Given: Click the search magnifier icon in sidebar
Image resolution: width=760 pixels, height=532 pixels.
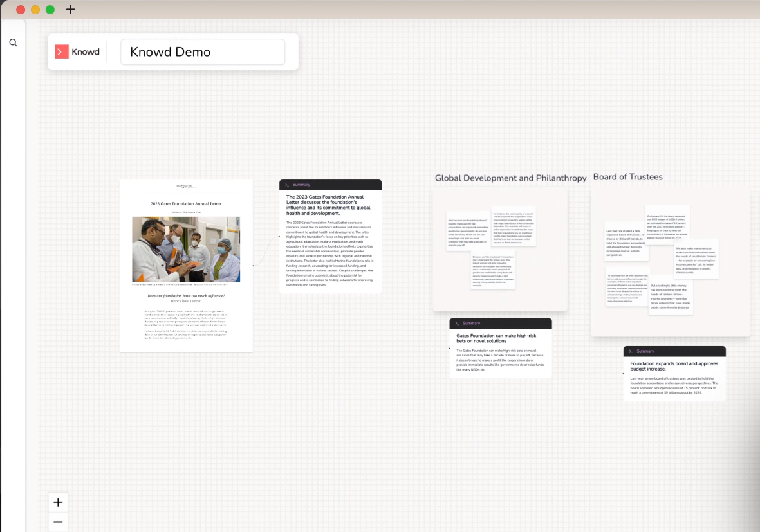Looking at the screenshot, I should coord(13,43).
